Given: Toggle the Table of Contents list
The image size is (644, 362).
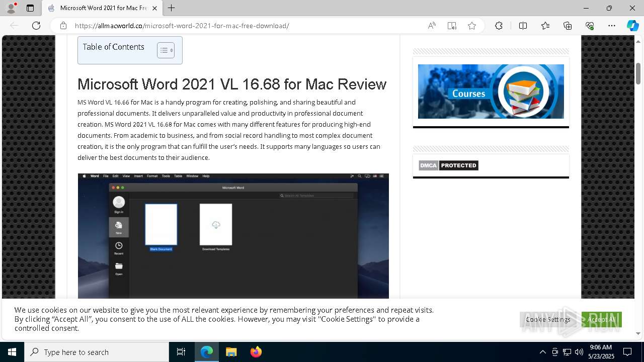Looking at the screenshot, I should click(x=166, y=50).
